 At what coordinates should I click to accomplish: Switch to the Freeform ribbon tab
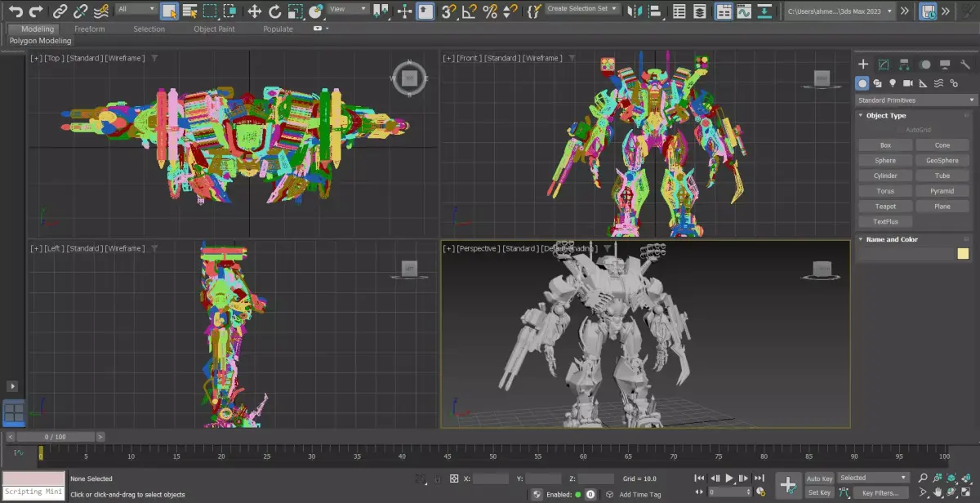pos(90,29)
